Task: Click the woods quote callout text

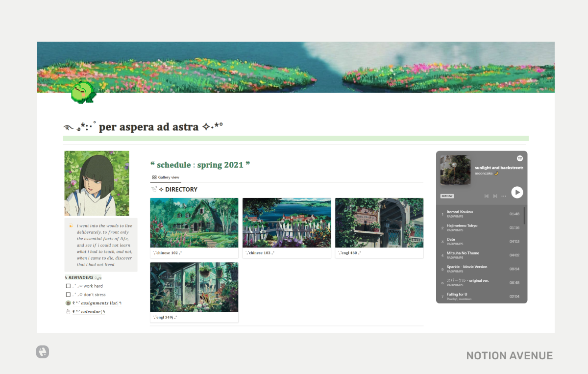Action: (104, 245)
